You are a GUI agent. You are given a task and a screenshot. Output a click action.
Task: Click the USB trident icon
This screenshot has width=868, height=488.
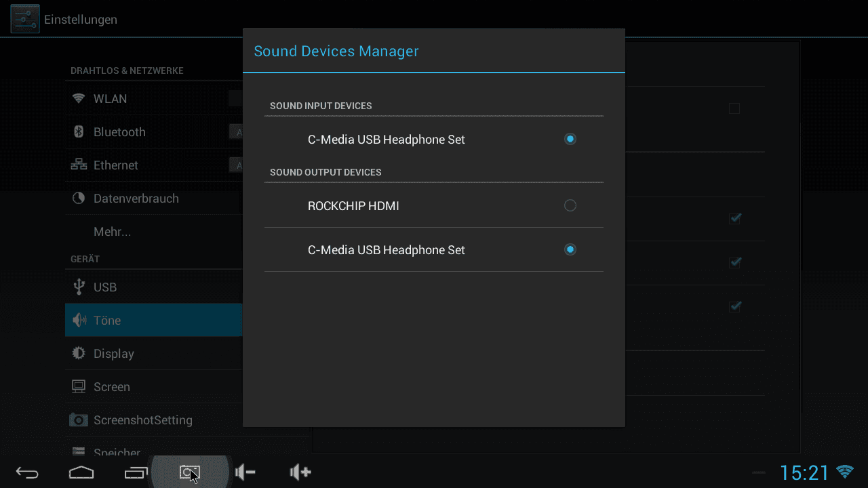[79, 287]
